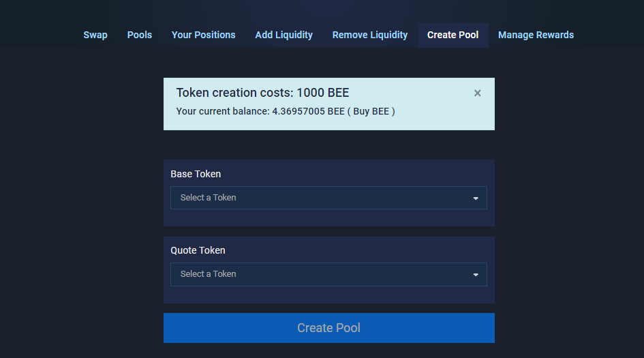Click the Quote Token label

point(198,250)
